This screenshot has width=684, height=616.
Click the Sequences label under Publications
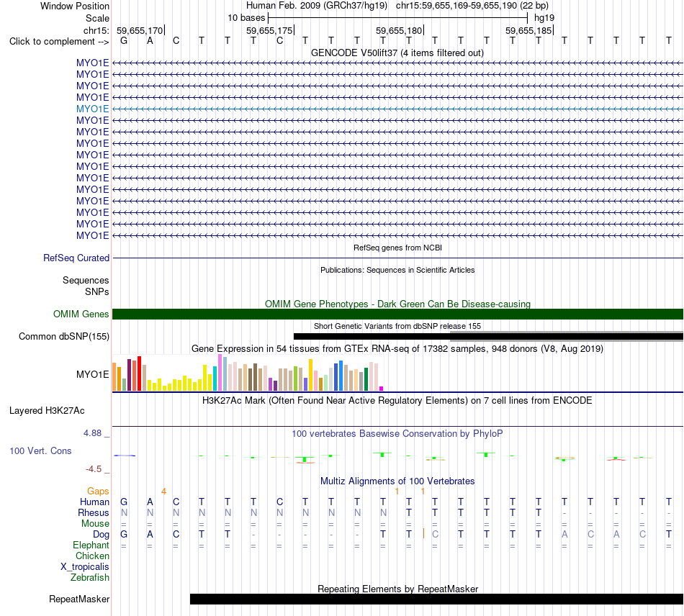(x=86, y=281)
